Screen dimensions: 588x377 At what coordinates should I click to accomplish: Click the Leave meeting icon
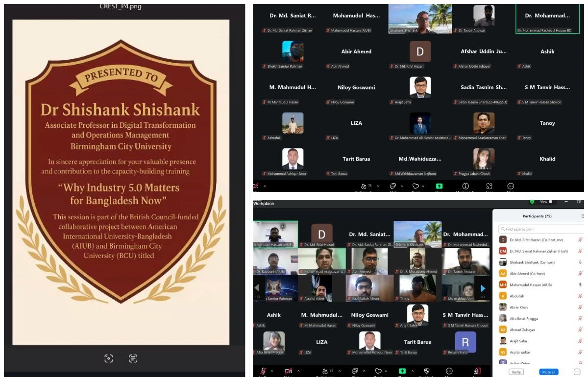coord(477,371)
